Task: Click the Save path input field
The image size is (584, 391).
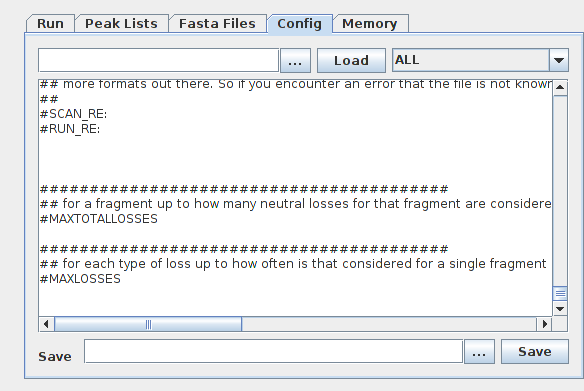Action: coord(273,351)
